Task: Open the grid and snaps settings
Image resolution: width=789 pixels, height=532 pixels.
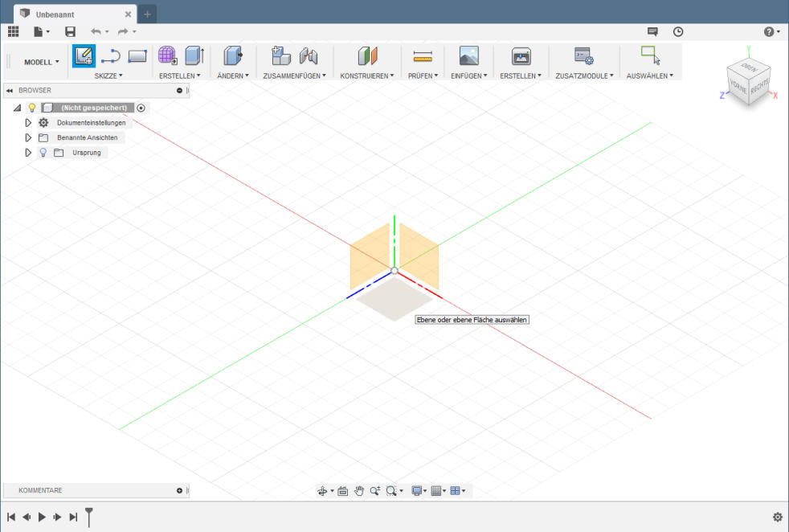Action: [x=436, y=491]
